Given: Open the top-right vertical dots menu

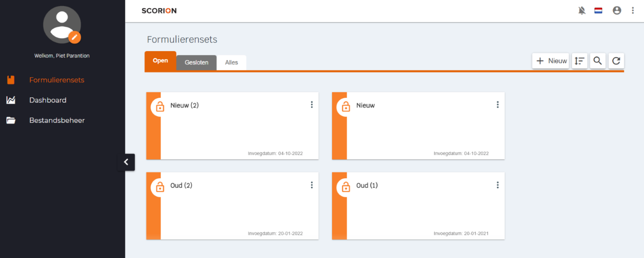Looking at the screenshot, I should point(633,10).
